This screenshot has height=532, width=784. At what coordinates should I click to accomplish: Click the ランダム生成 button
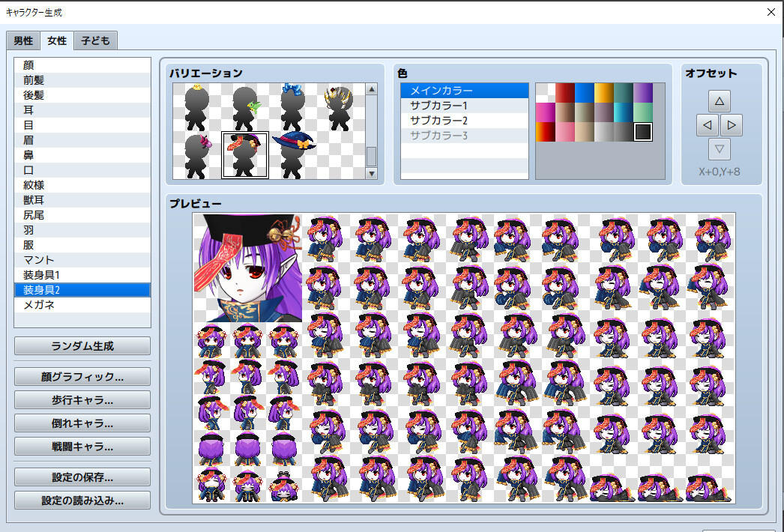82,345
